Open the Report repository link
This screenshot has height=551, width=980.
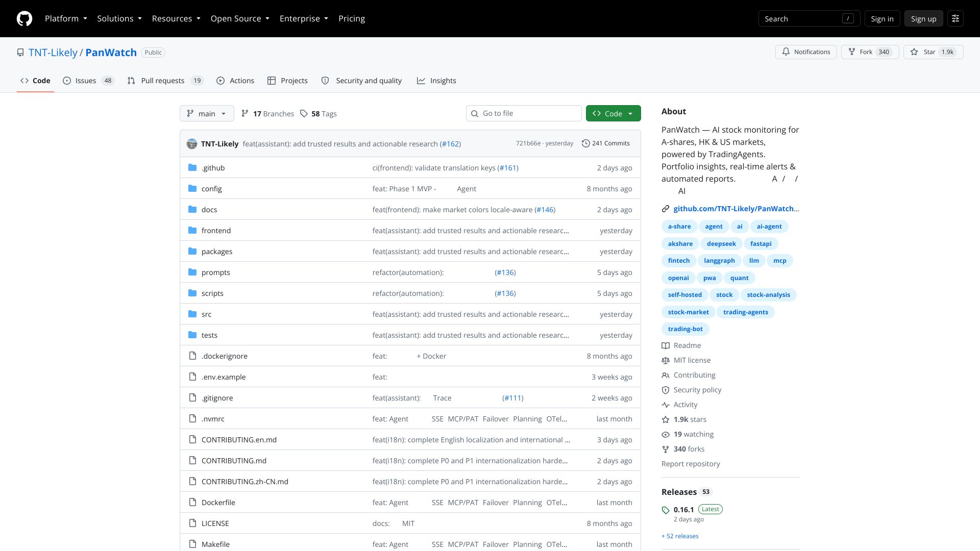click(x=691, y=464)
